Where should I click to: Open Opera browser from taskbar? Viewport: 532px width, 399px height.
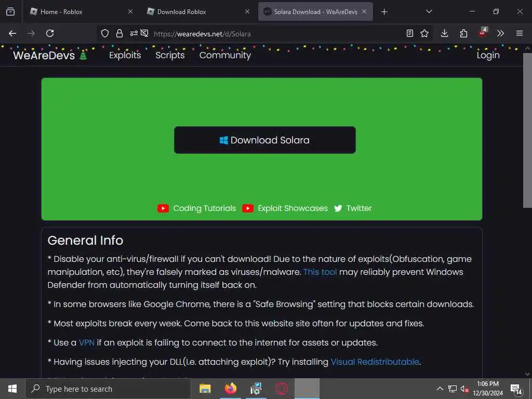pyautogui.click(x=281, y=389)
